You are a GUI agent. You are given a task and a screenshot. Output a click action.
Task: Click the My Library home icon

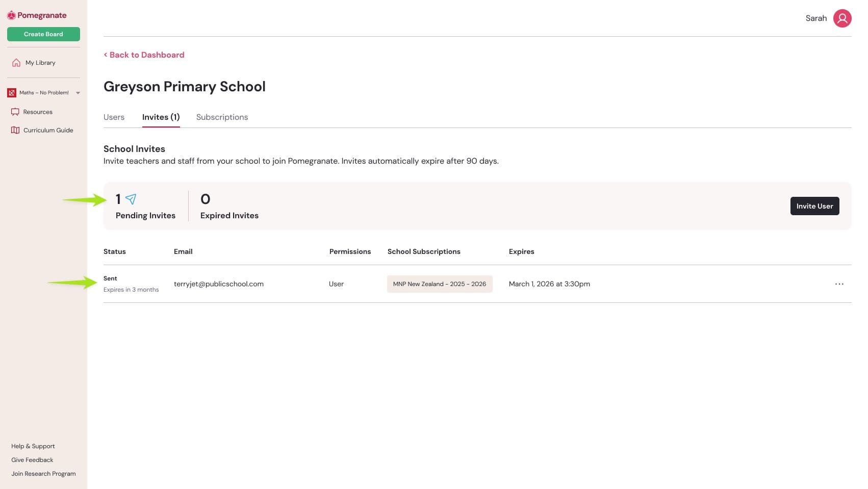pos(16,63)
